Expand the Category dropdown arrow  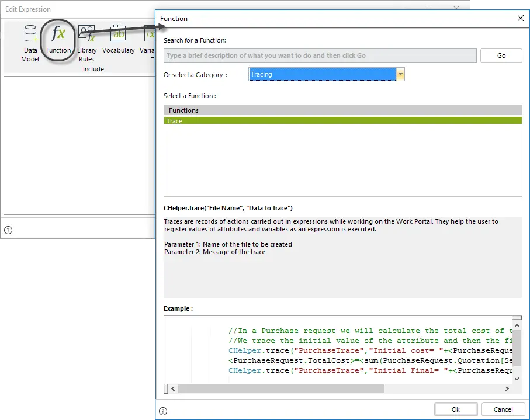pyautogui.click(x=400, y=74)
